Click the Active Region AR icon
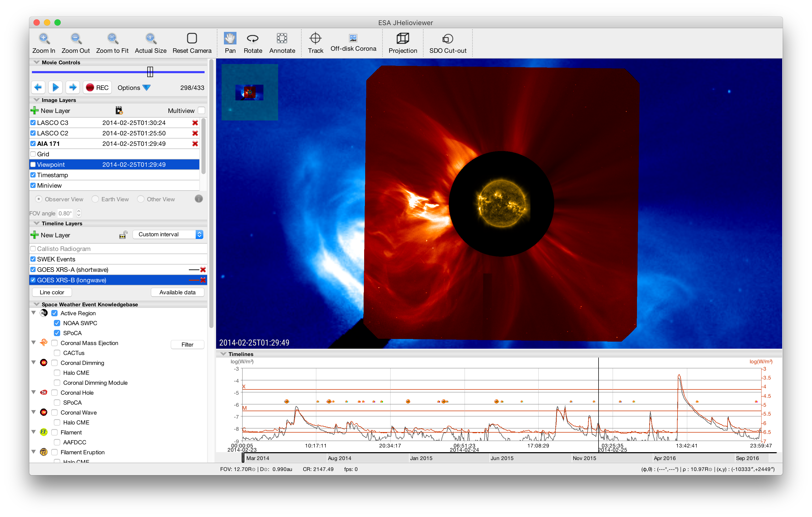The width and height of the screenshot is (812, 517). tap(44, 313)
